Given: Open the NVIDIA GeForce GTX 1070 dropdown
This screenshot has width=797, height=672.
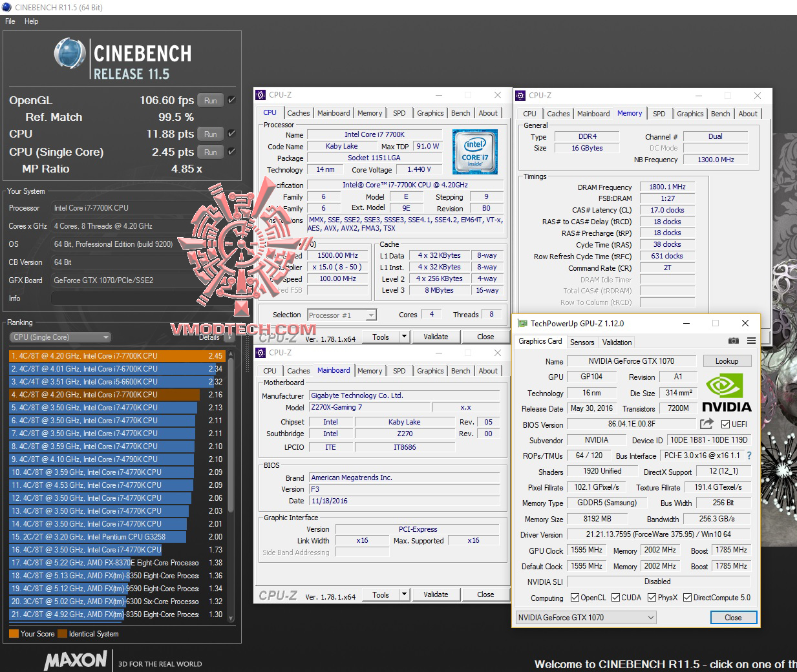Looking at the screenshot, I should pos(650,617).
